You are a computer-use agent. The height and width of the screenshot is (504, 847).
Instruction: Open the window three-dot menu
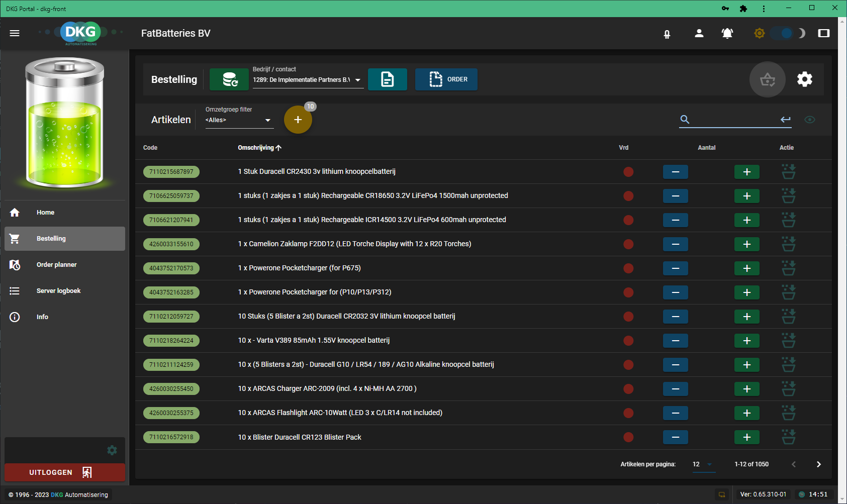pos(764,9)
